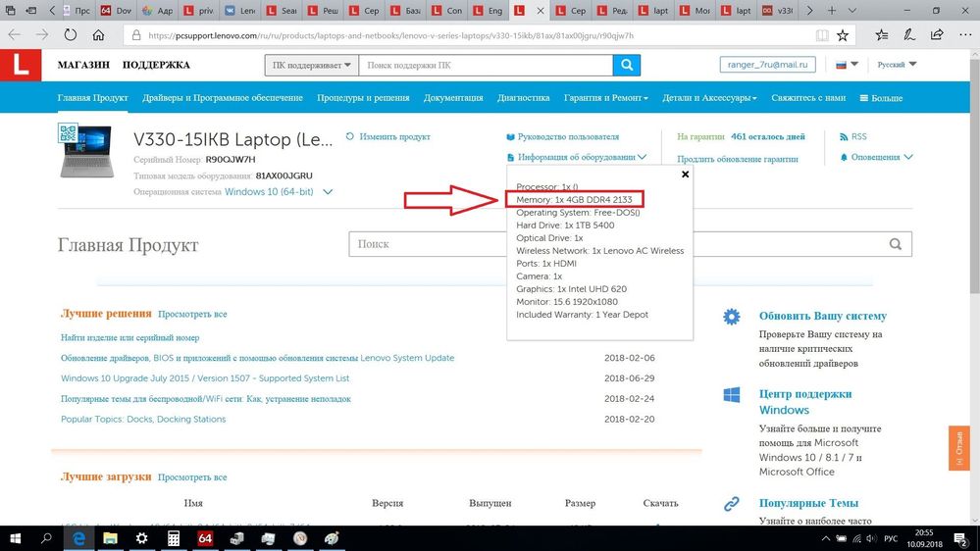Open the Edge favorites hub
This screenshot has width=980, height=551.
[881, 35]
